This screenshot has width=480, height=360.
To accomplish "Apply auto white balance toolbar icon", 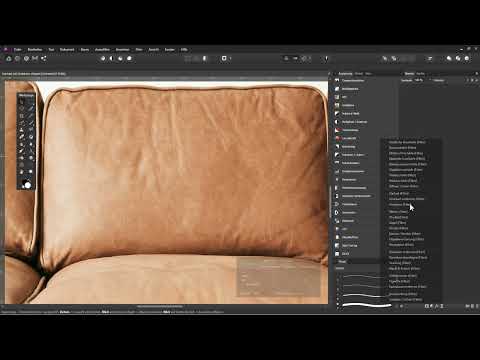I will click(129, 59).
